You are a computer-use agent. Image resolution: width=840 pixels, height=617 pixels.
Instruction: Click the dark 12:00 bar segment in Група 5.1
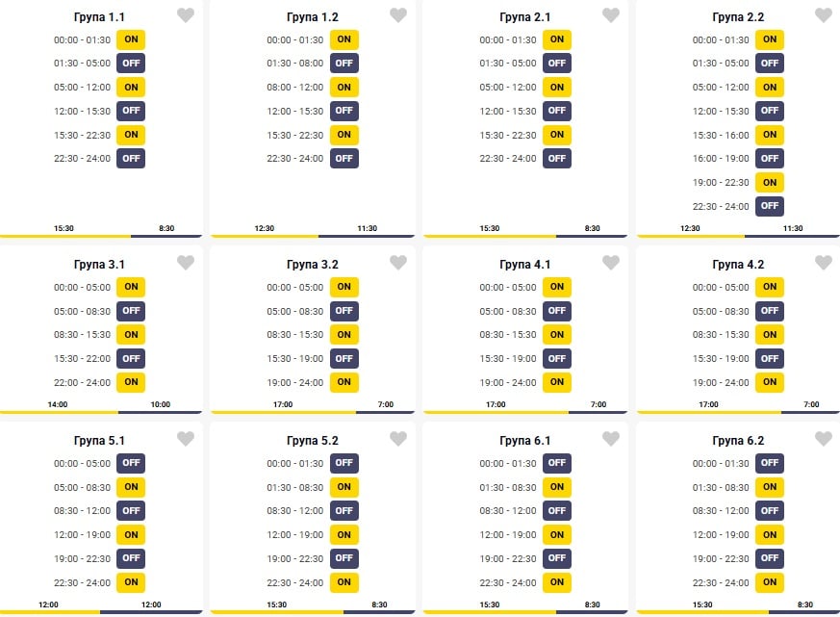pyautogui.click(x=151, y=611)
